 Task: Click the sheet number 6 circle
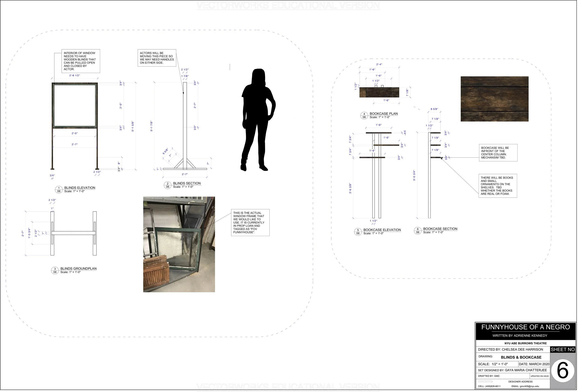[562, 371]
